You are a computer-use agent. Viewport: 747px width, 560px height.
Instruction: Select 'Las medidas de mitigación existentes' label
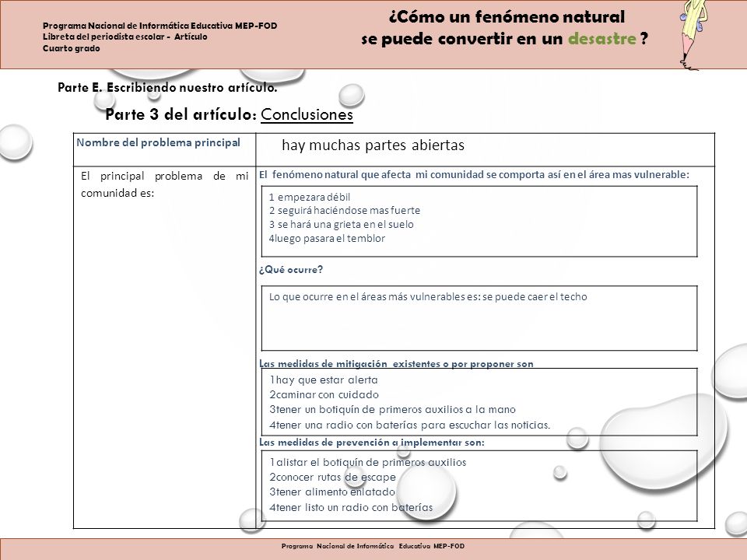tap(396, 364)
